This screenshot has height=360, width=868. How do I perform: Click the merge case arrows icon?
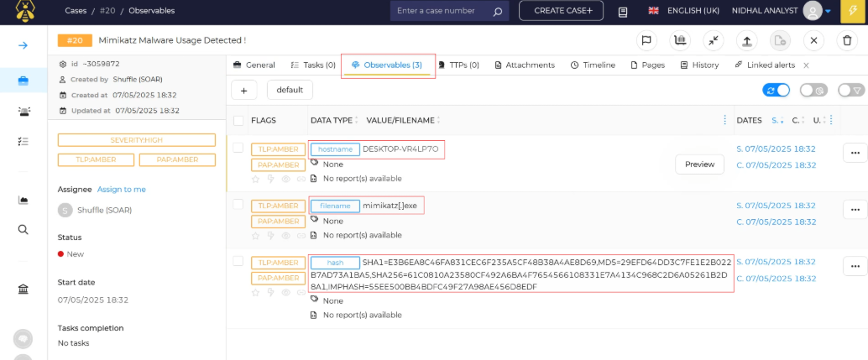click(713, 40)
